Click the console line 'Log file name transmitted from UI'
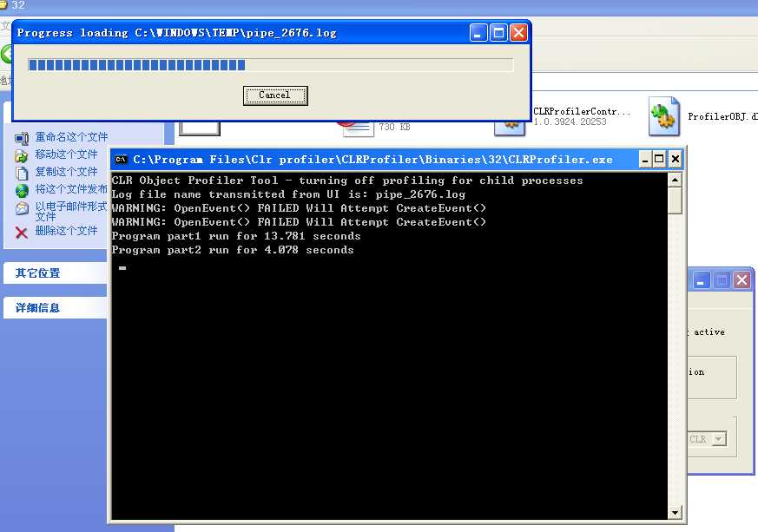Screen dimensions: 758x532 (288, 194)
